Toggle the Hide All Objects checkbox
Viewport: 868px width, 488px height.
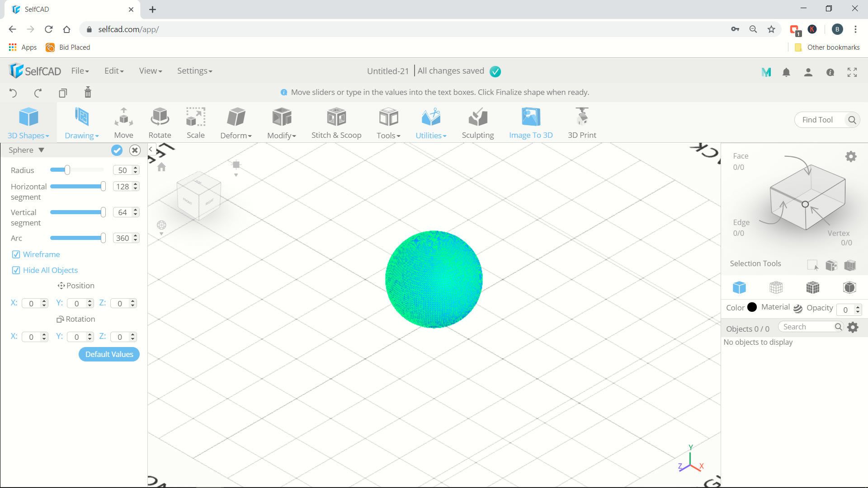point(16,270)
